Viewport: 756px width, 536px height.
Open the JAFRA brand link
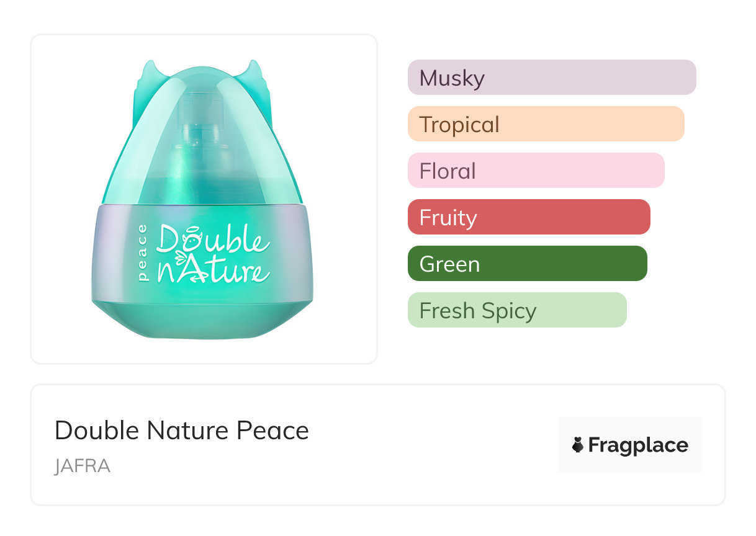(82, 466)
